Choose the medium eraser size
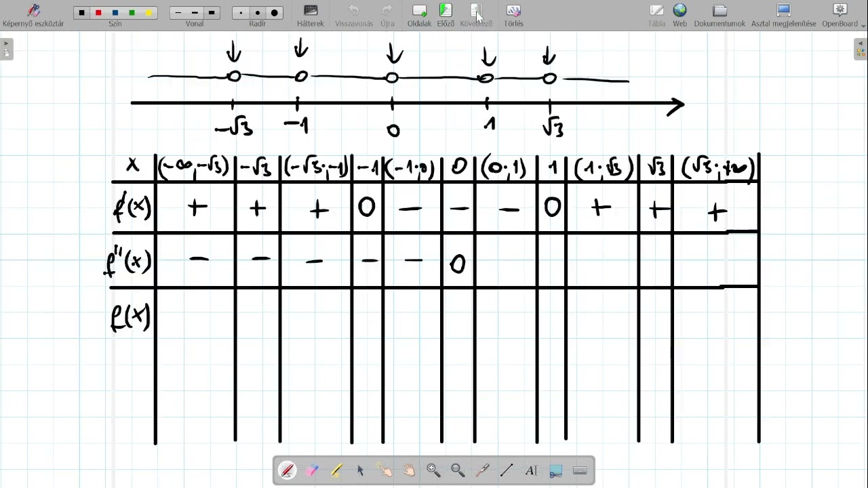The width and height of the screenshot is (868, 488). click(258, 13)
